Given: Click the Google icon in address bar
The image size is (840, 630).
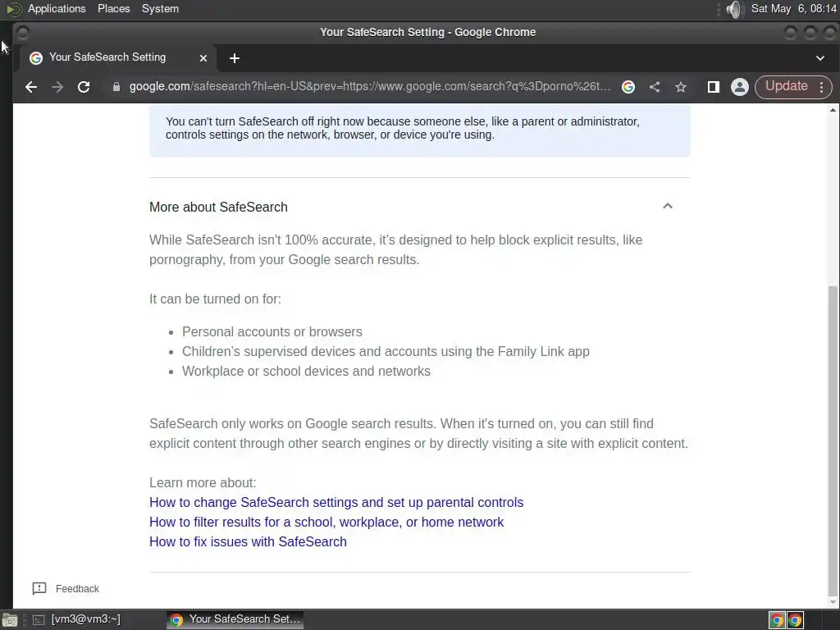Looking at the screenshot, I should coord(628,87).
